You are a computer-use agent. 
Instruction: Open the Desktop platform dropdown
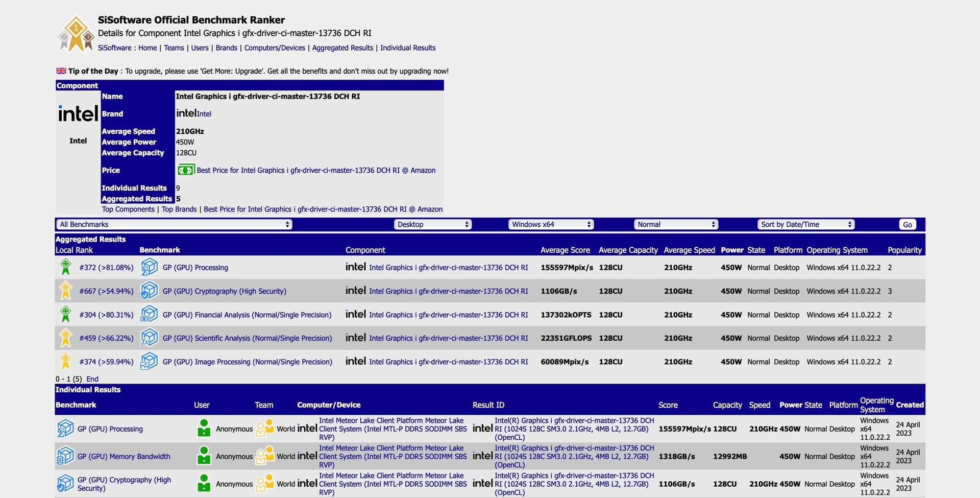(x=433, y=224)
